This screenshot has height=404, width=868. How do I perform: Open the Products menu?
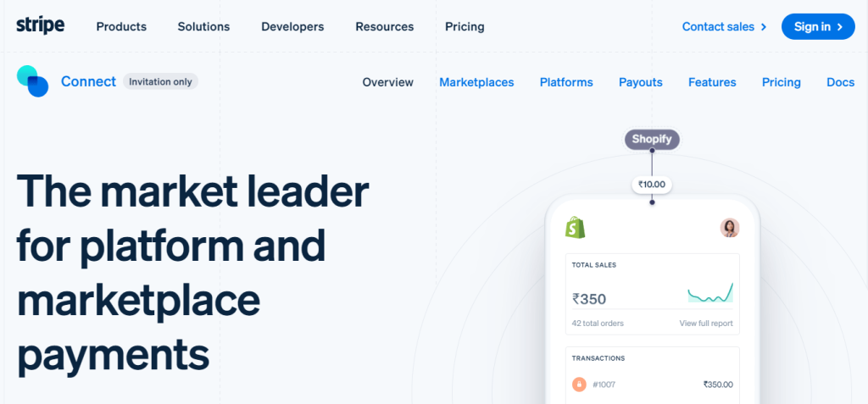(121, 26)
